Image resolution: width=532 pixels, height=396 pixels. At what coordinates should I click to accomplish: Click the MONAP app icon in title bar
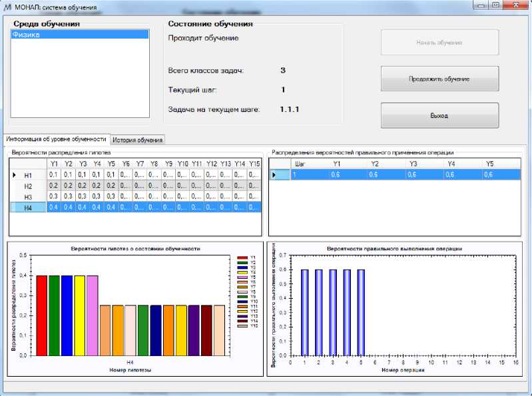8,7
